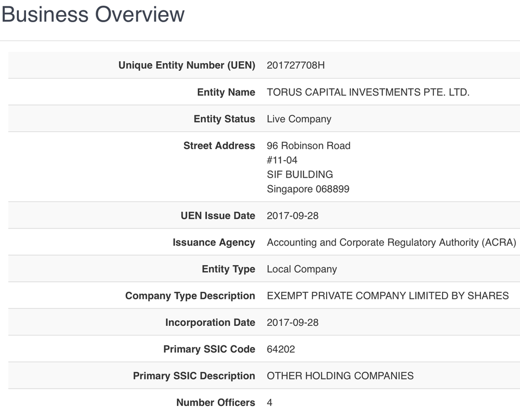520x420 pixels.
Task: Select OTHER HOLDING COMPANIES description
Action: point(340,376)
